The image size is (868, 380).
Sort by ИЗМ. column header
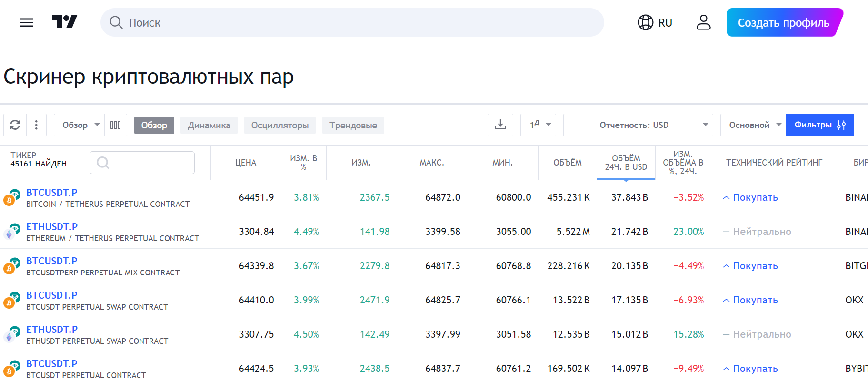[361, 163]
